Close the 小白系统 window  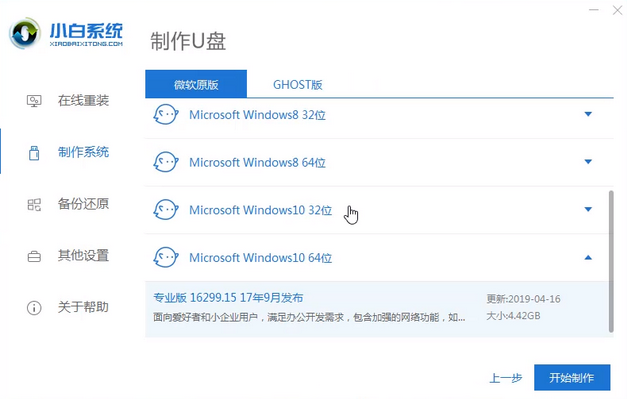617,10
